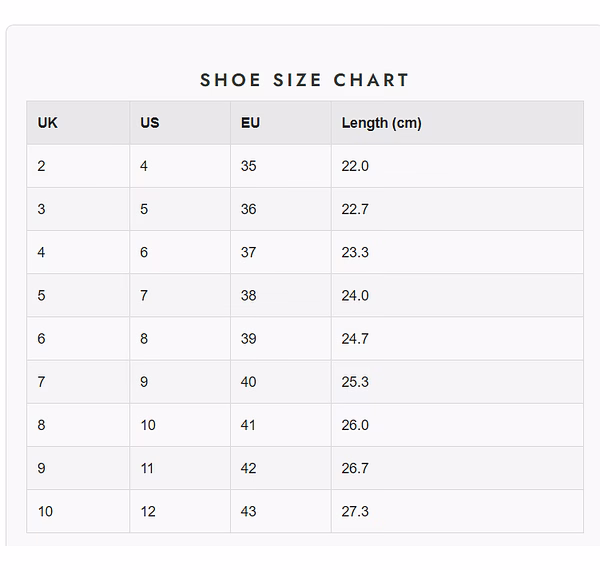Select the EU 40 cell
This screenshot has height=570, width=600.
tap(249, 382)
